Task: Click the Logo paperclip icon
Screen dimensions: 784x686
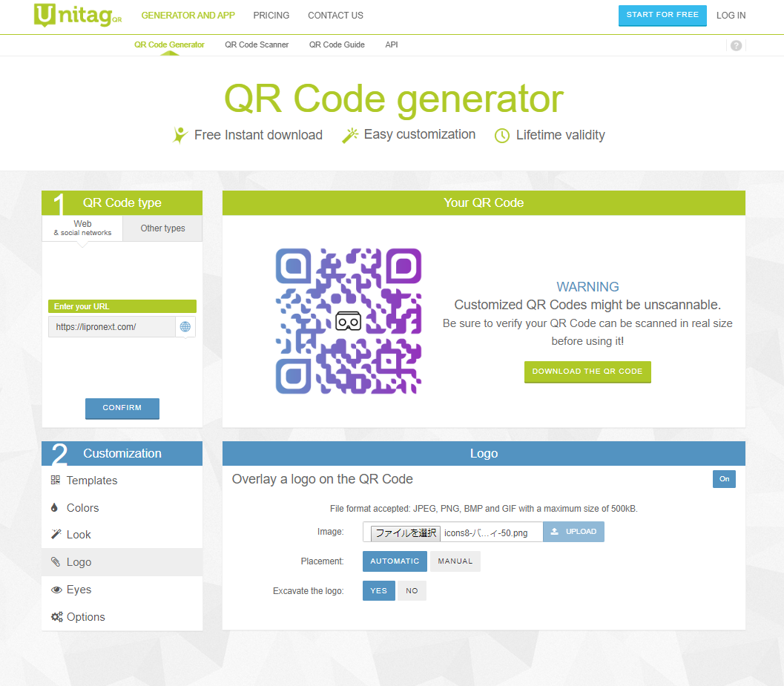Action: coord(56,561)
